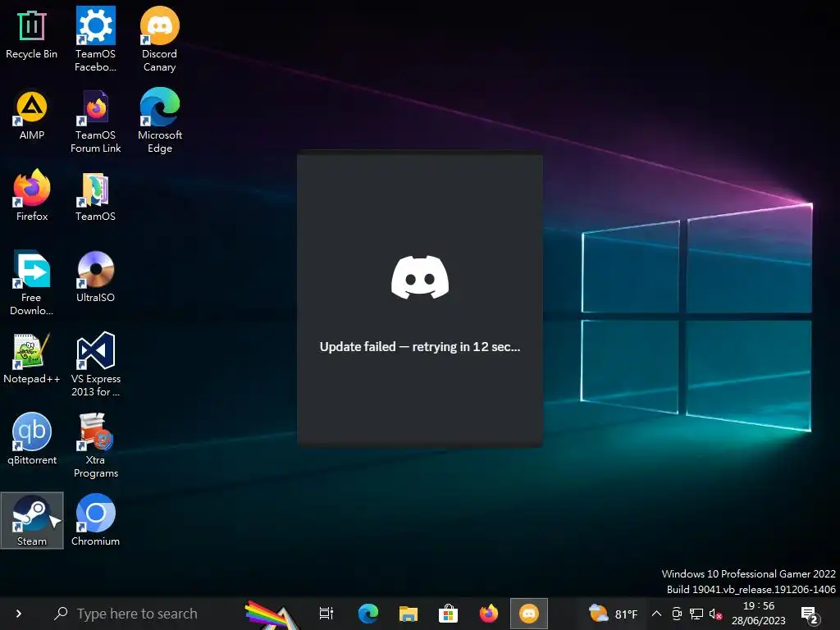Screen dimensions: 840x630
Task: Click the Discord Canary taskbar button
Action: (529, 614)
